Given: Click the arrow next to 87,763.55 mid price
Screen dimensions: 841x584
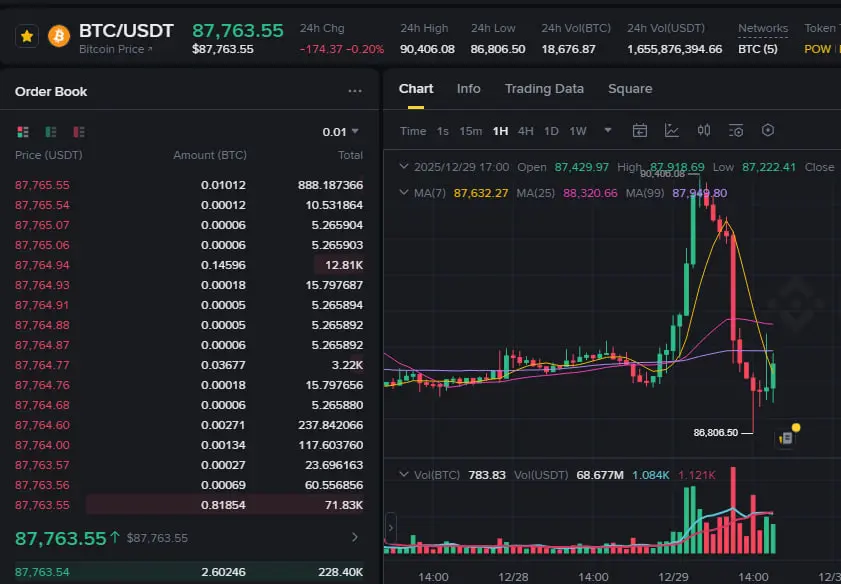Looking at the screenshot, I should 355,537.
